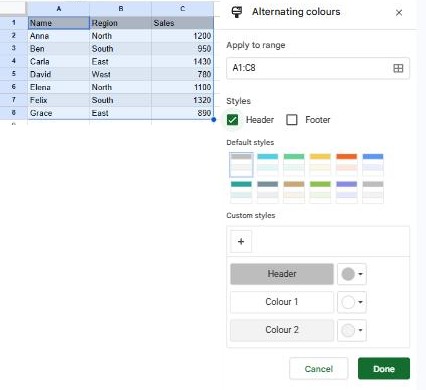Enable the Footer checkbox
Viewport: 426px width, 390px height.
click(292, 120)
